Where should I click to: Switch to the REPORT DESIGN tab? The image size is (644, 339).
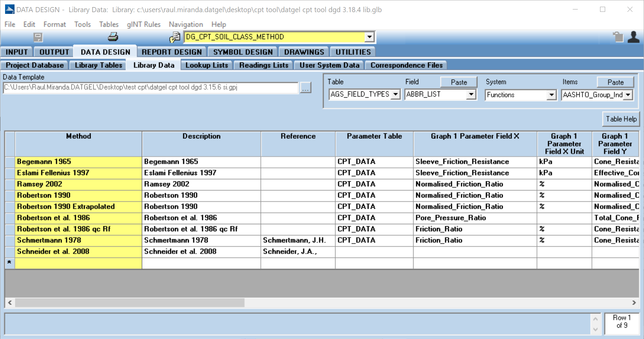172,52
